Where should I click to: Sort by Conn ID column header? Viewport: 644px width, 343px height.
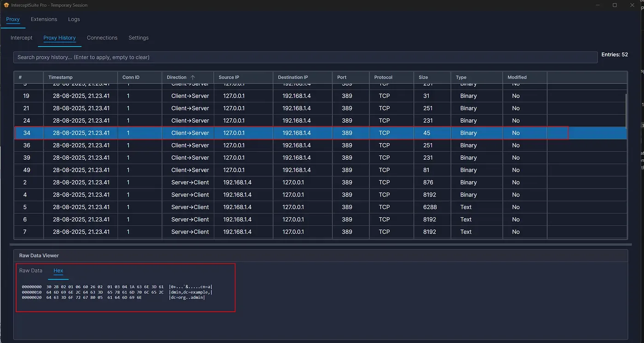coord(140,77)
